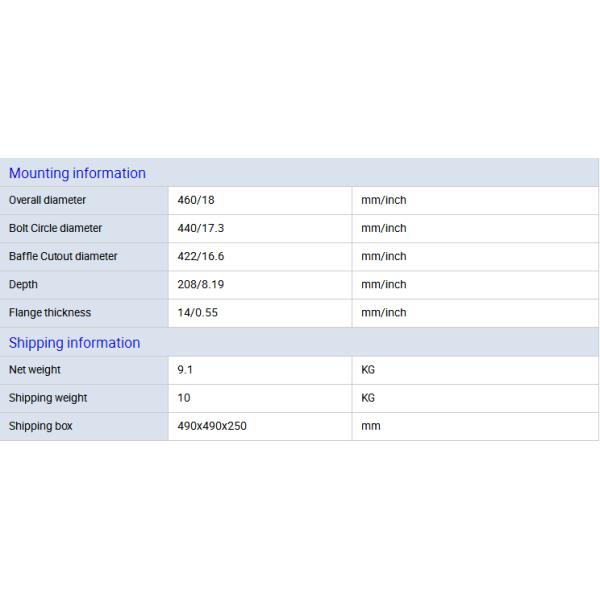Select the Net weight label
600x600 pixels.
point(35,370)
